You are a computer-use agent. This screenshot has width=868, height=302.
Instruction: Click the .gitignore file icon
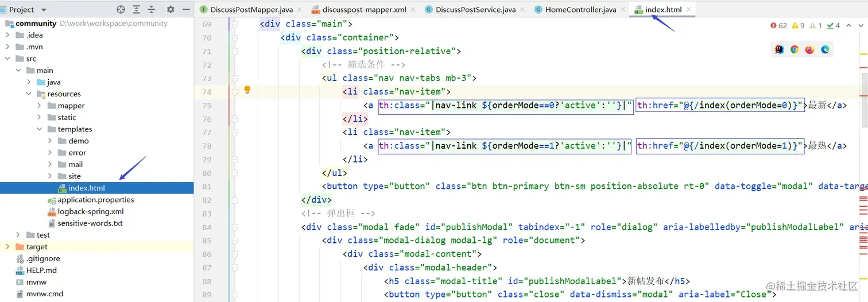pos(20,258)
